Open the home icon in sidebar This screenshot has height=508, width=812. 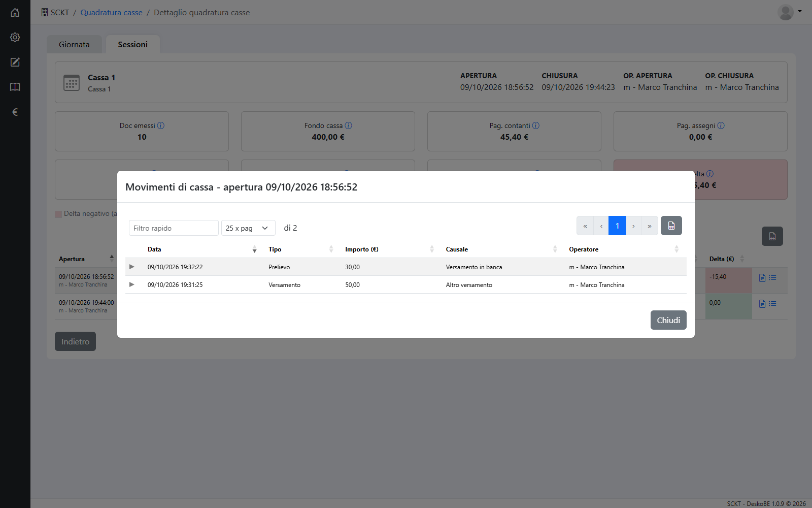tap(15, 12)
